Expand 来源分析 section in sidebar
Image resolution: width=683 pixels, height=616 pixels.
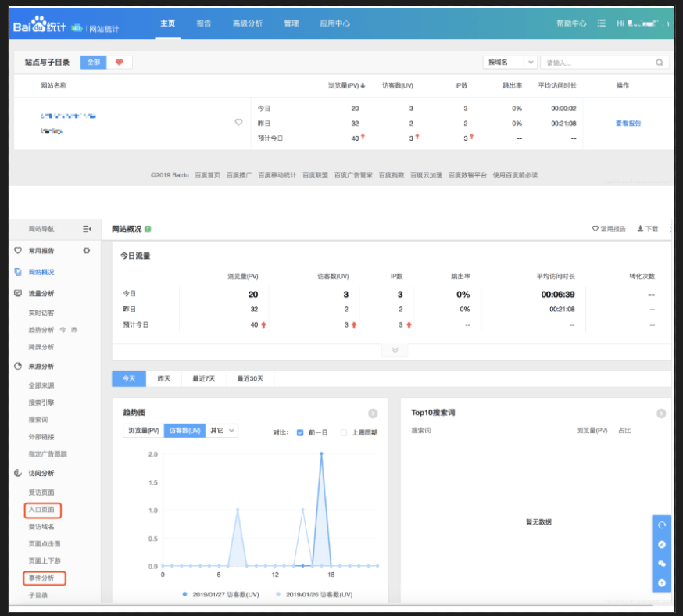[41, 366]
